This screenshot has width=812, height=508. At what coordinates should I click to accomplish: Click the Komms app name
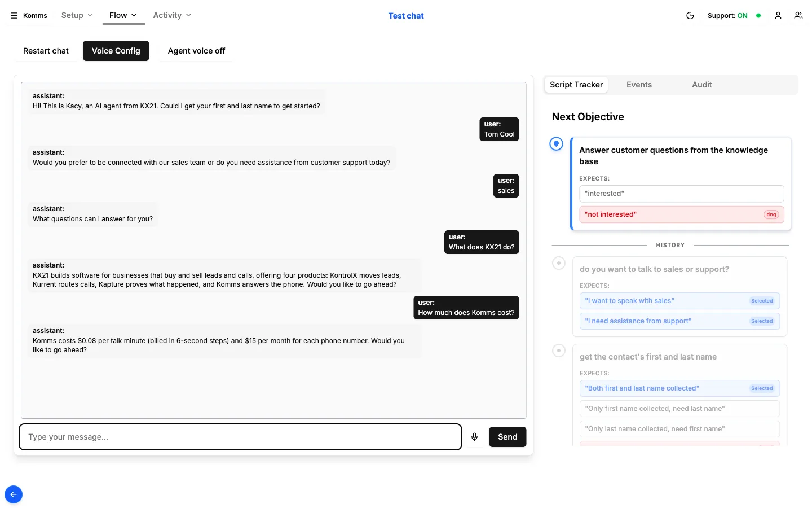[35, 16]
